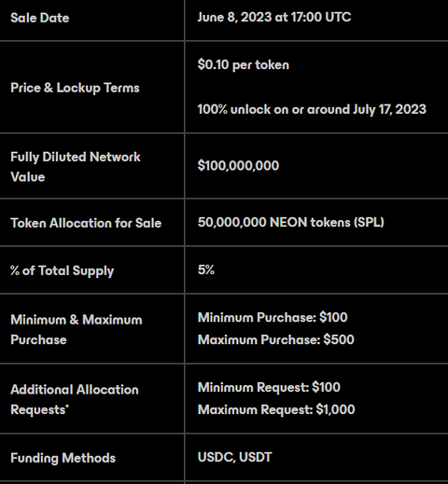This screenshot has height=484, width=448.
Task: Select the Maximum Purchase: $500 line
Action: coord(276,339)
